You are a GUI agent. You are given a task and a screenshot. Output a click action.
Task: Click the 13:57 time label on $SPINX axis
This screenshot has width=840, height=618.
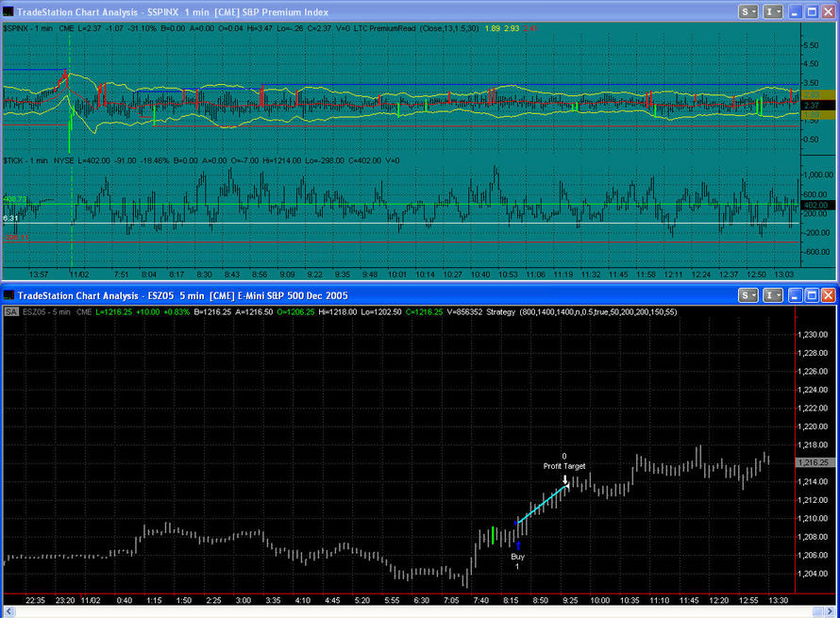click(x=39, y=275)
